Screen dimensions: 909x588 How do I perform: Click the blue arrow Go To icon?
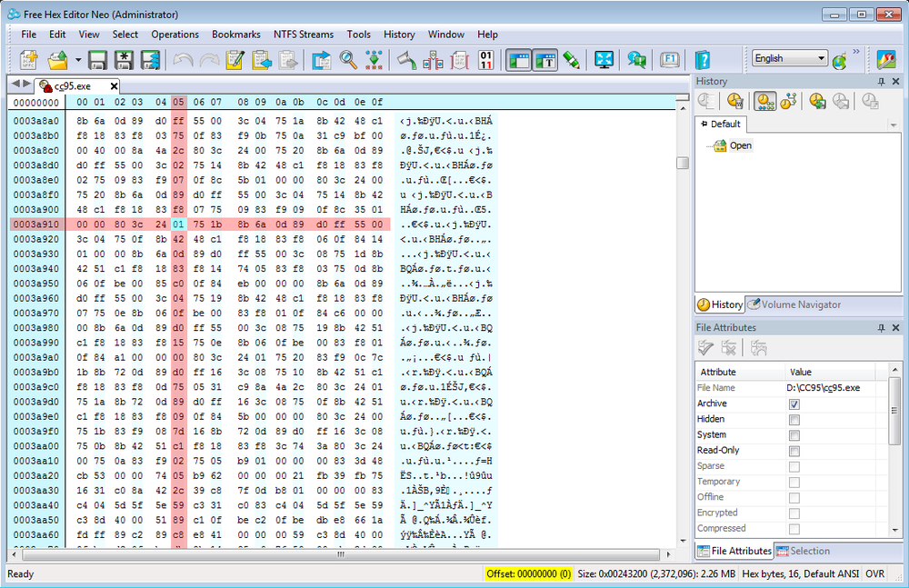pos(321,60)
